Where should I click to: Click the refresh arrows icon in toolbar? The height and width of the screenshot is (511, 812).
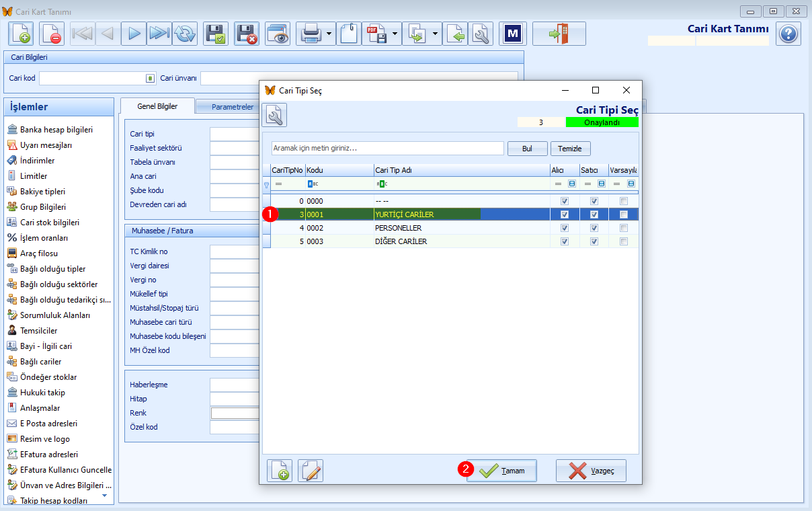(184, 34)
